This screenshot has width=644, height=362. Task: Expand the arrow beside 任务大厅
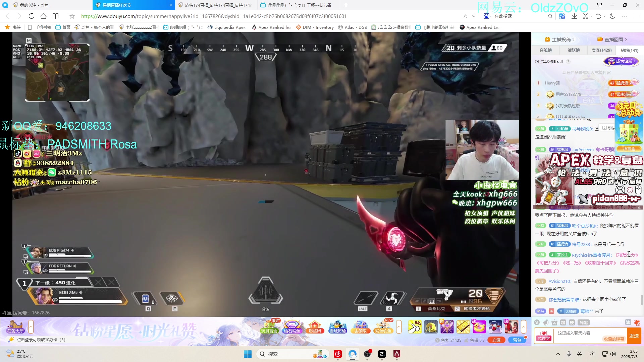tap(31, 327)
